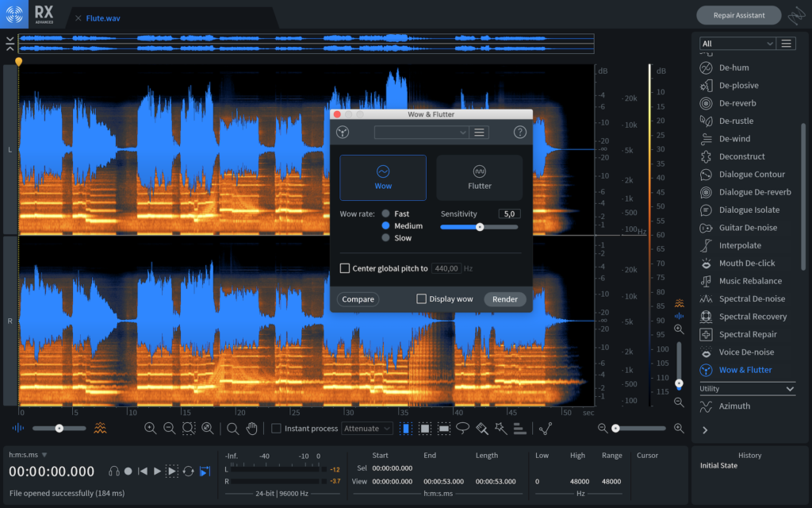
Task: Open help in Wow & Flutter dialog
Action: pos(520,133)
